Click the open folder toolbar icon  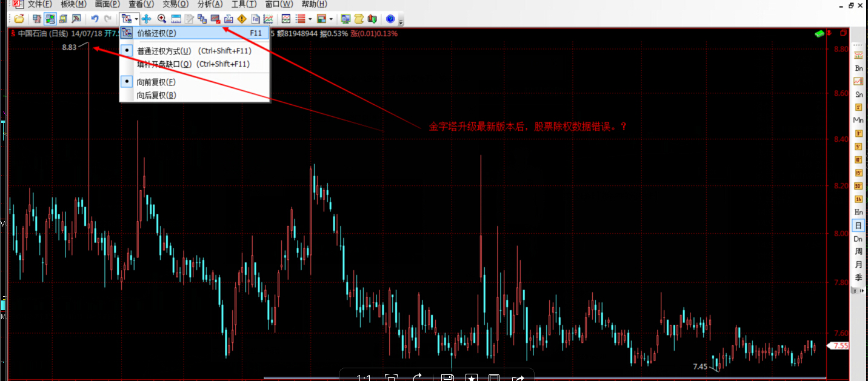coord(19,19)
